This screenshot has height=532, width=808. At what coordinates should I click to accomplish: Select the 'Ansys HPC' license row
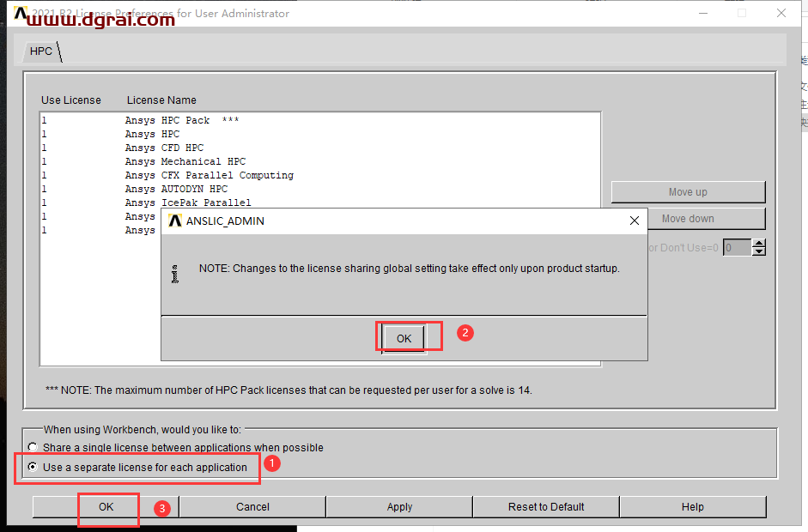pyautogui.click(x=319, y=134)
